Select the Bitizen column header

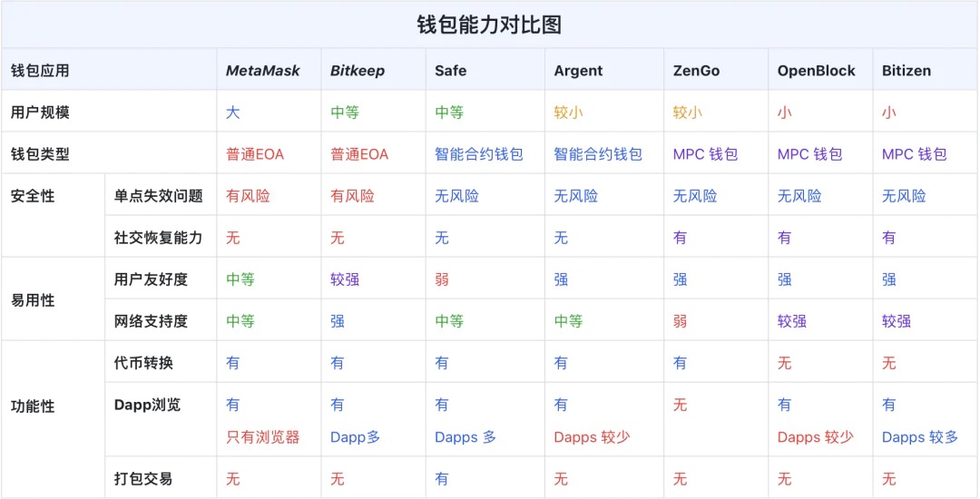[906, 71]
